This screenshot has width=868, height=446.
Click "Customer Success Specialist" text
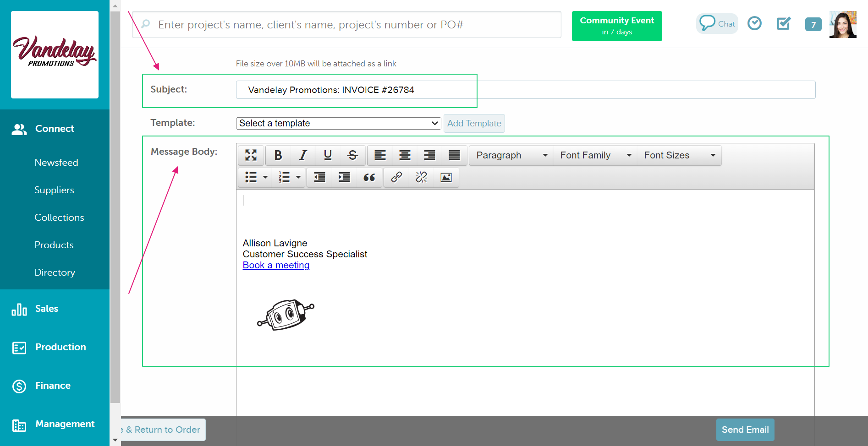pos(305,254)
